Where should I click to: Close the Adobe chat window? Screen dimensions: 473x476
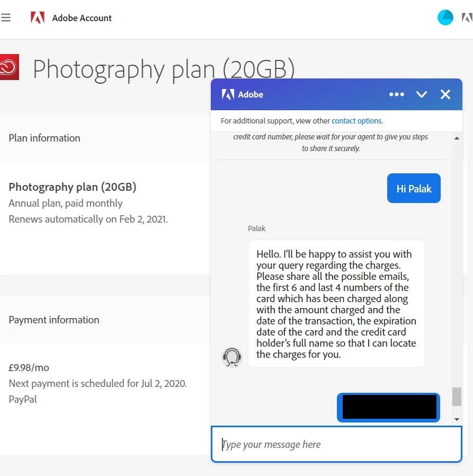pyautogui.click(x=445, y=94)
